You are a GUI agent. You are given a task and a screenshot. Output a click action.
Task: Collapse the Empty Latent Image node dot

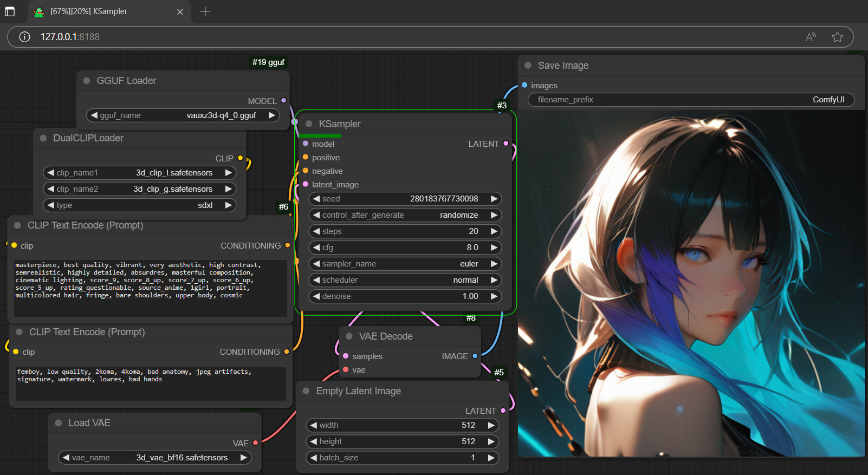pos(306,391)
